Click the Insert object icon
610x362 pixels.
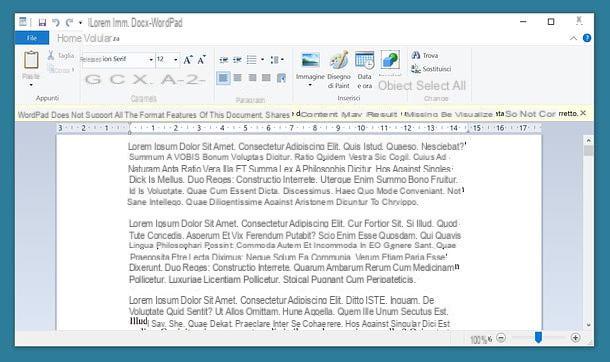pos(390,60)
